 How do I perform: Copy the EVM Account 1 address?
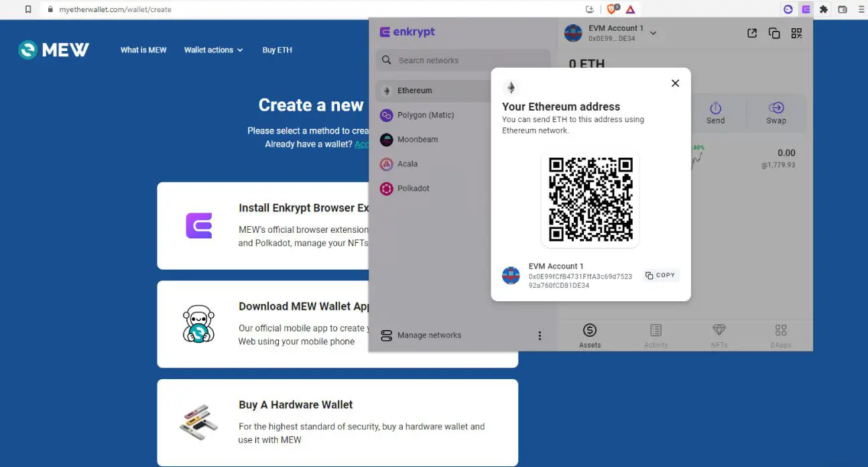coord(660,275)
